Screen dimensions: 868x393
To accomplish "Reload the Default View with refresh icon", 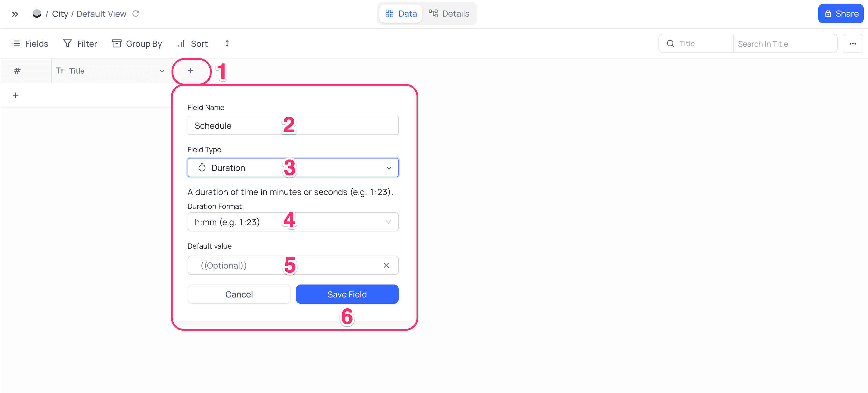I will (135, 14).
